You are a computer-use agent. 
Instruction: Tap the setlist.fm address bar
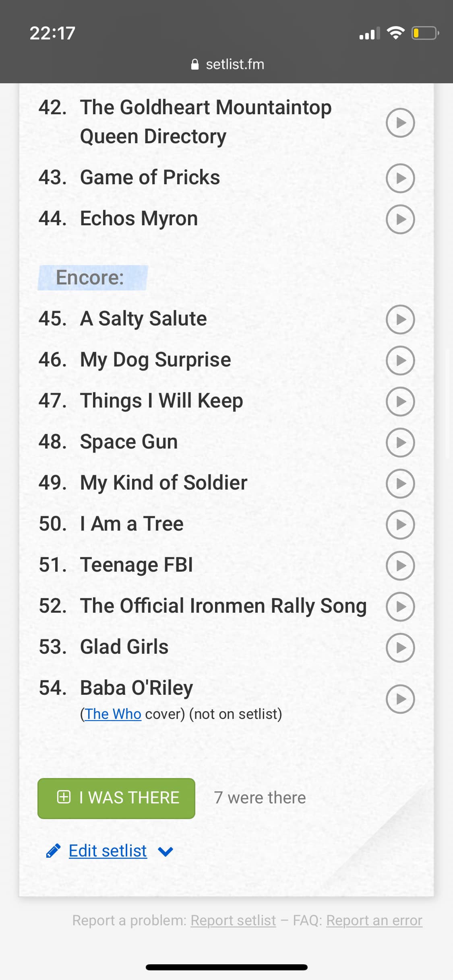click(228, 64)
